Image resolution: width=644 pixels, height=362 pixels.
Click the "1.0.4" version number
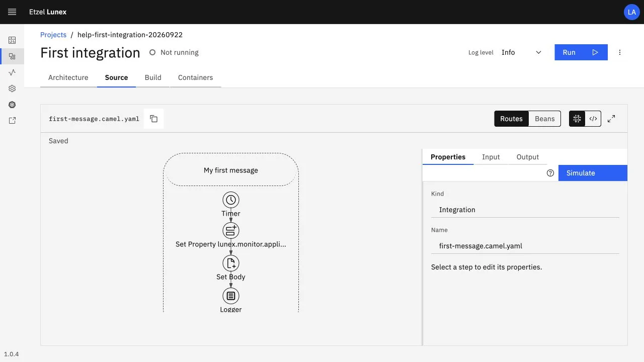click(x=11, y=354)
